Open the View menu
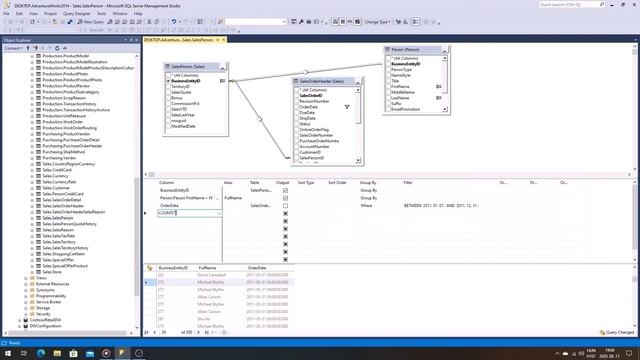The image size is (640, 360). tap(33, 13)
